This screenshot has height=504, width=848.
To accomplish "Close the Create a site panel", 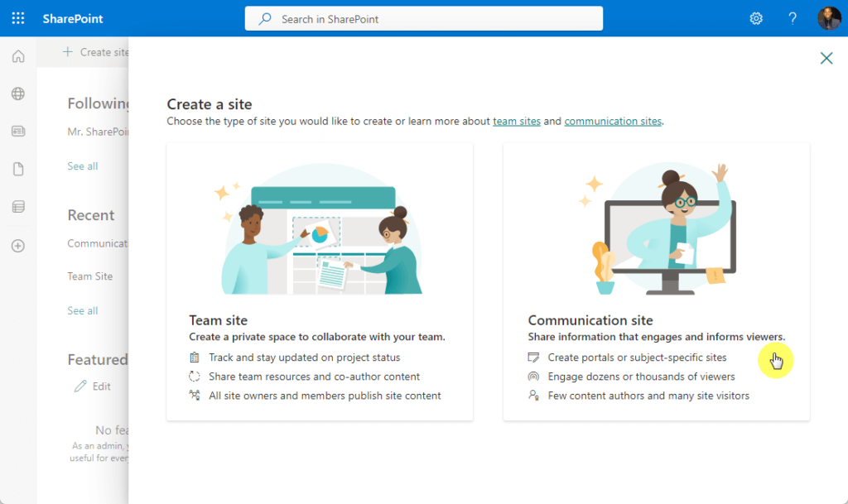I will 826,58.
